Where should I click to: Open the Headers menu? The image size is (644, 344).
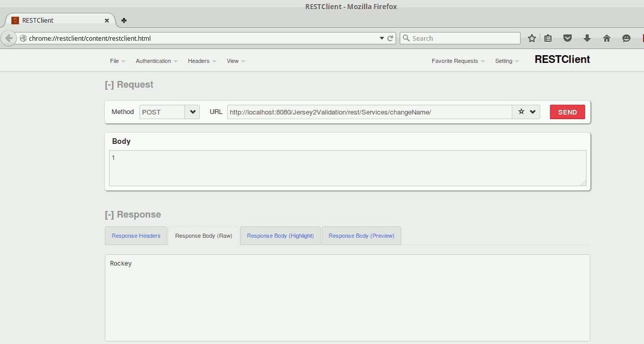202,61
